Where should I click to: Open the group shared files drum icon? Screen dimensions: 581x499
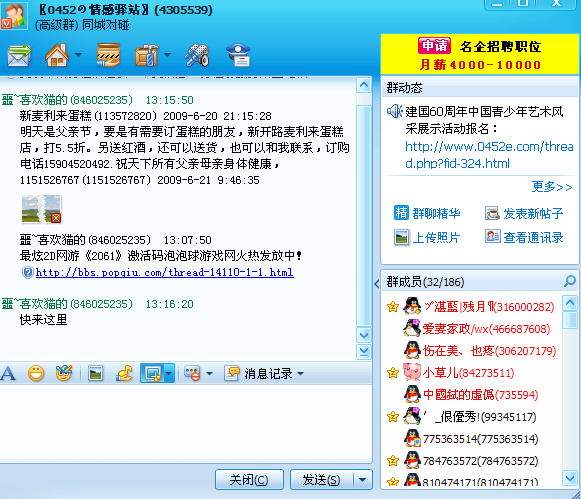(108, 55)
